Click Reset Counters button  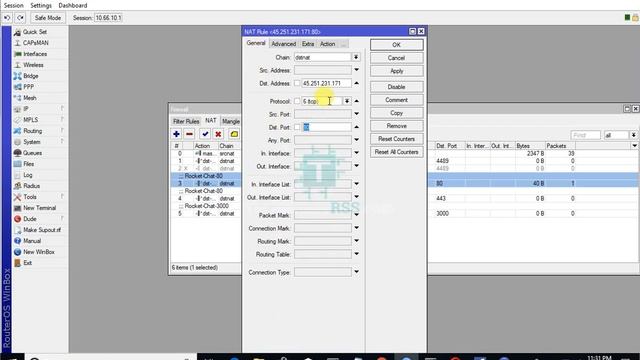point(396,139)
